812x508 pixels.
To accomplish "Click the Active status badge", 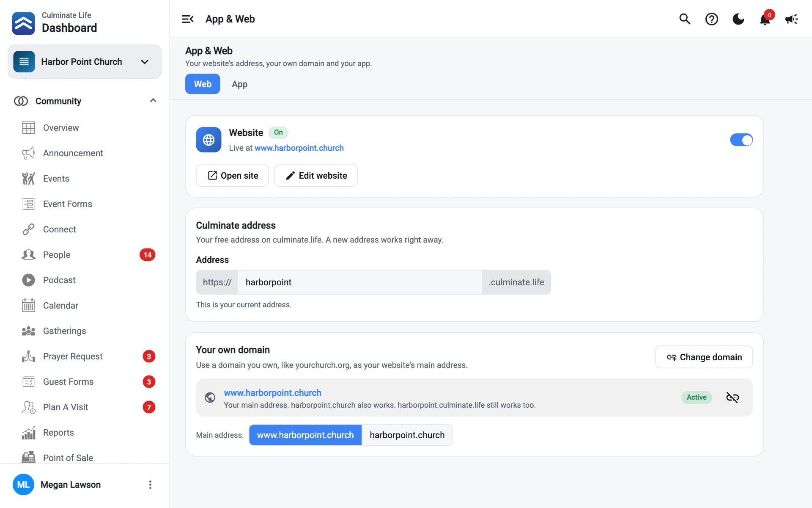I will click(x=697, y=397).
